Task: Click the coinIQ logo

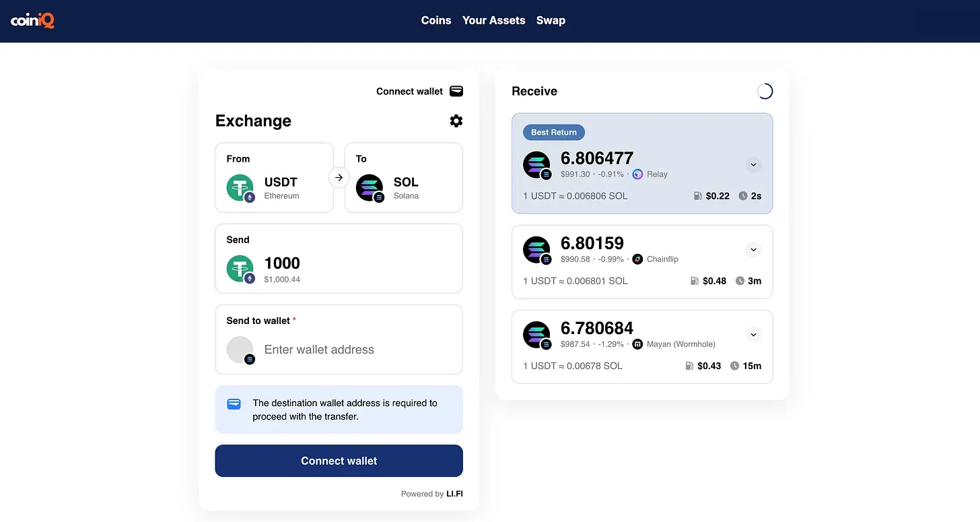Action: point(32,21)
